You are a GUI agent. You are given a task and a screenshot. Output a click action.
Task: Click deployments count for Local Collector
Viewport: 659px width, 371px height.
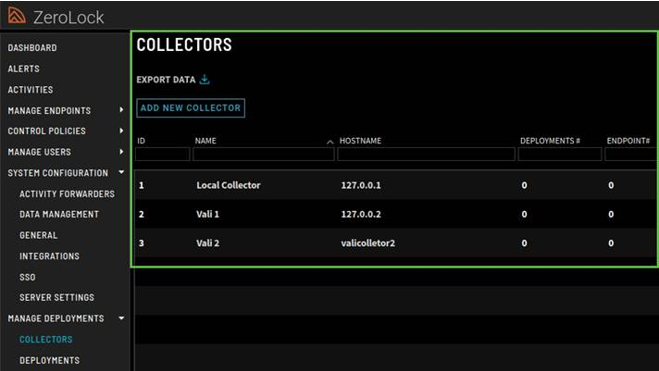[x=524, y=185]
